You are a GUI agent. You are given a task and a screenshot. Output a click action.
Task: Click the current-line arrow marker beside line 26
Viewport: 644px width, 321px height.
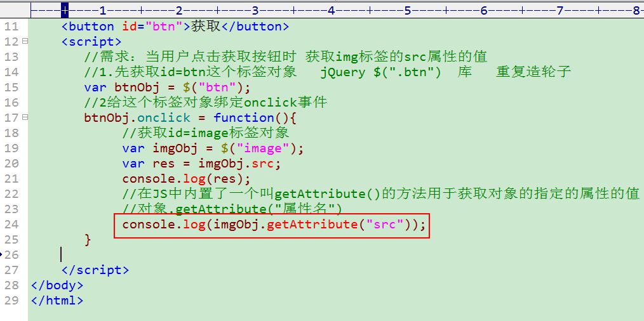click(x=2, y=254)
